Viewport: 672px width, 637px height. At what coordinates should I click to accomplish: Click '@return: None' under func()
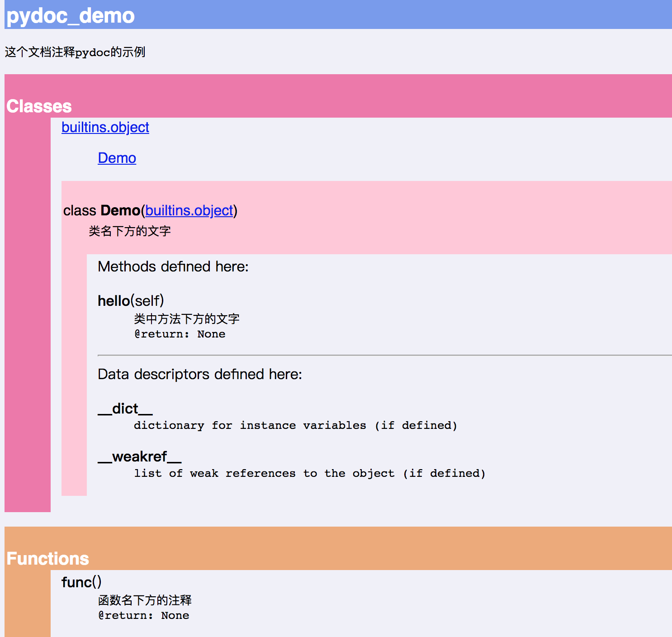[x=143, y=616]
